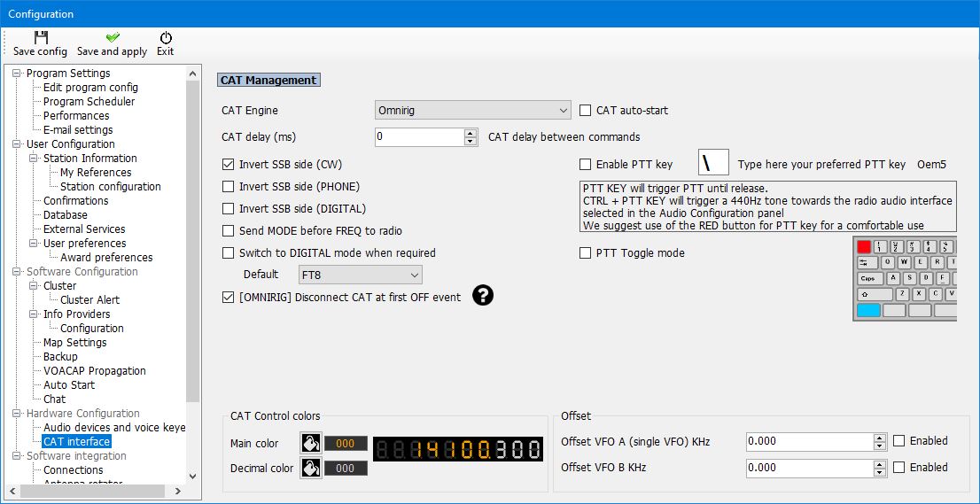Open the CAT Engine dropdown
This screenshot has height=504, width=980.
tap(472, 111)
